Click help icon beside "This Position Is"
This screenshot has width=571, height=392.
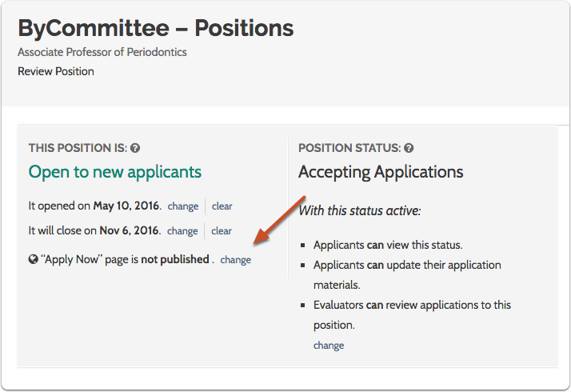point(135,148)
